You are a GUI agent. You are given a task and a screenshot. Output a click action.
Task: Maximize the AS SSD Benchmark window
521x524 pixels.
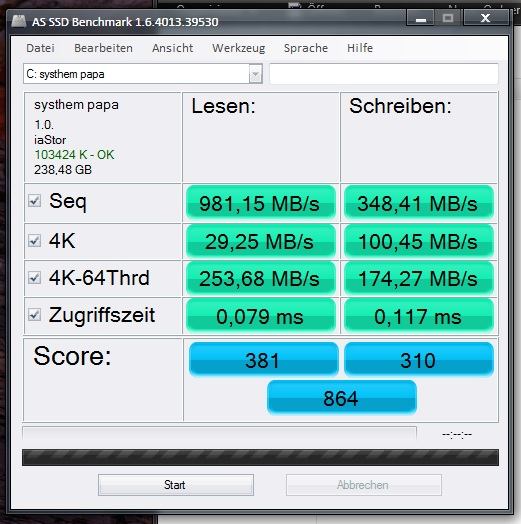click(x=448, y=18)
